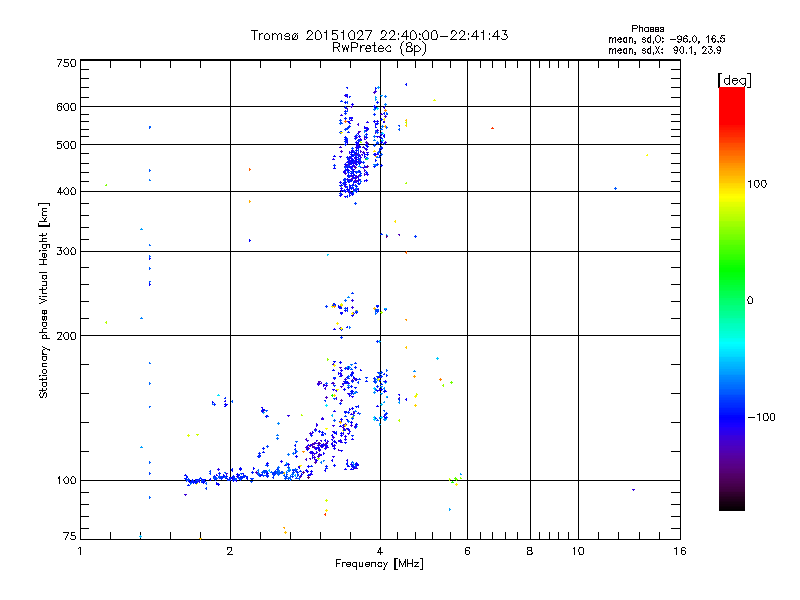800x600 pixels.
Task: Click the x-axis "6" tick label
Action: point(467,551)
